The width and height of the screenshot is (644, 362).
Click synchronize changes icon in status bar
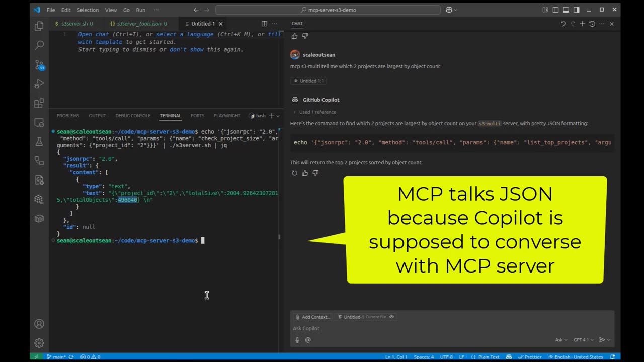[x=71, y=357]
